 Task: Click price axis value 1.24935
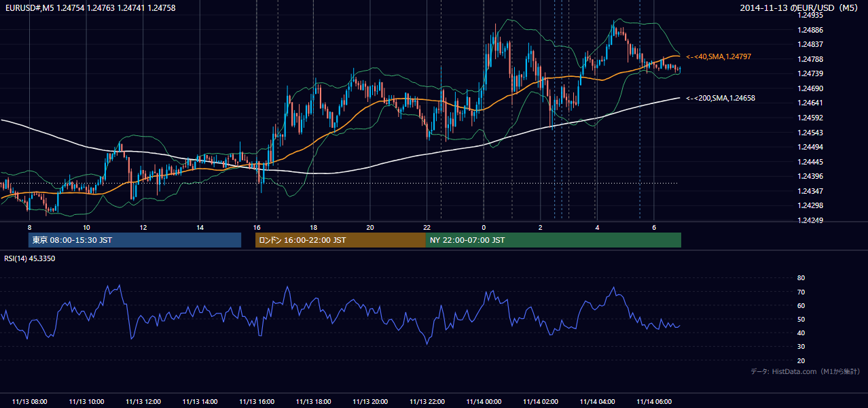pos(810,15)
